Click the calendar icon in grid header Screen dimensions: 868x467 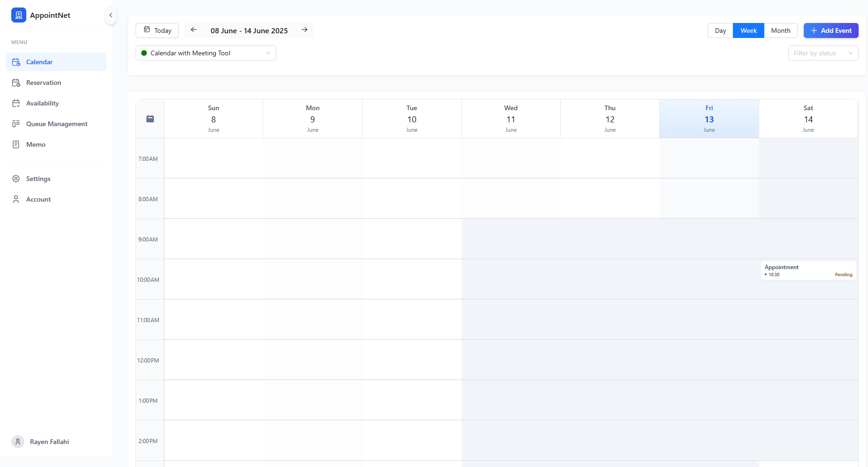(150, 119)
